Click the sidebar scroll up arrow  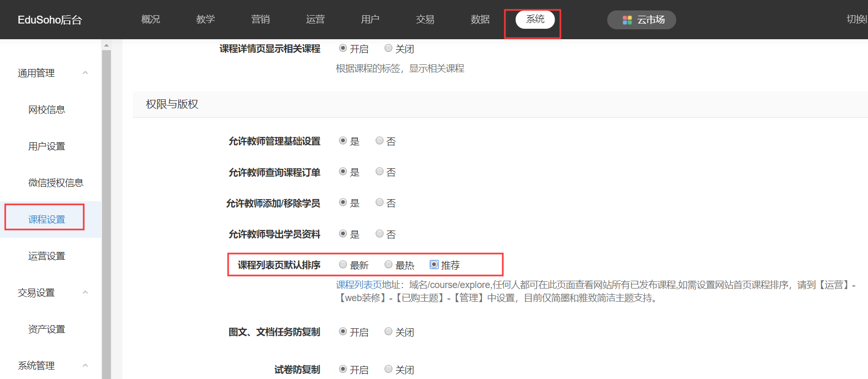pyautogui.click(x=106, y=45)
